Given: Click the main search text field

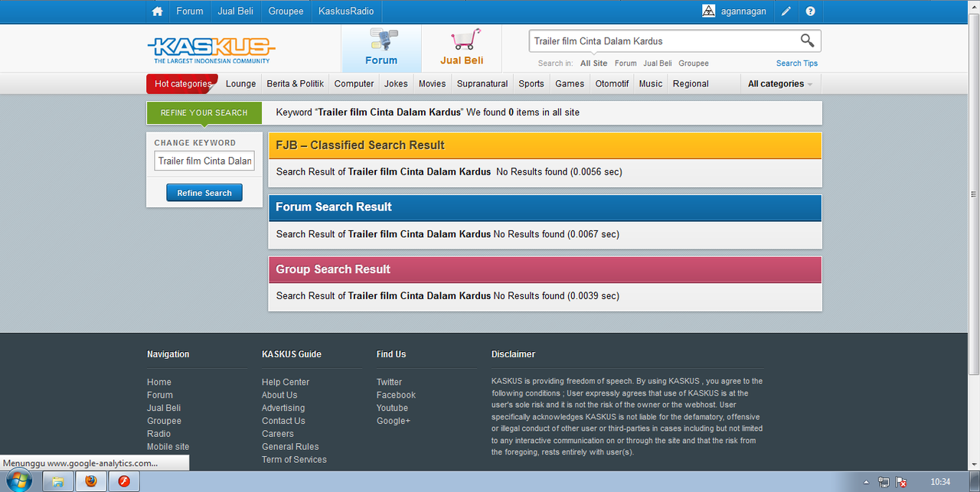Looking at the screenshot, I should [x=662, y=41].
